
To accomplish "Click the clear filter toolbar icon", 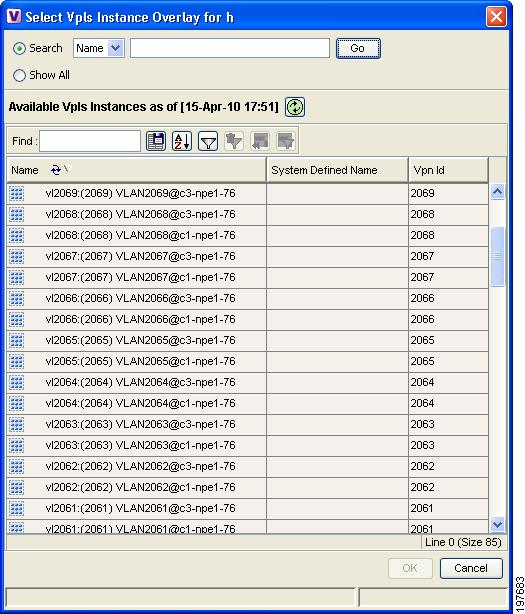I will click(x=234, y=141).
